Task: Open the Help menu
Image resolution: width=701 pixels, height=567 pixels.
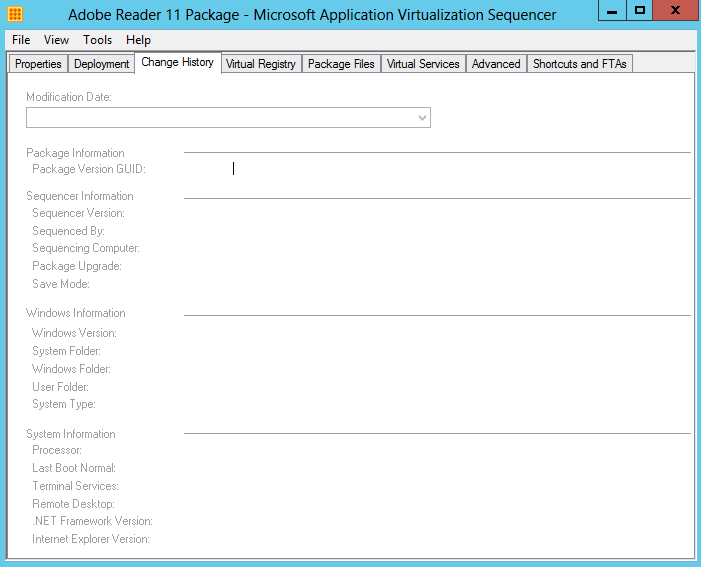Action: (x=138, y=40)
